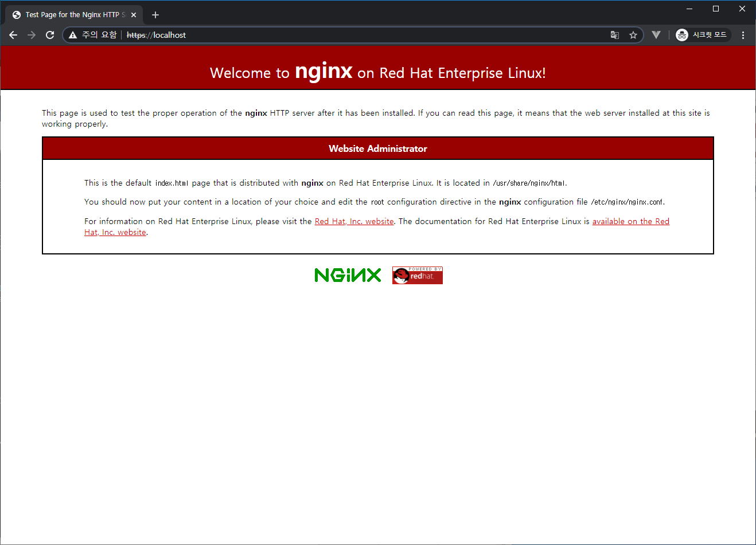Viewport: 756px width, 545px height.
Task: Maximize the browser window
Action: 716,9
